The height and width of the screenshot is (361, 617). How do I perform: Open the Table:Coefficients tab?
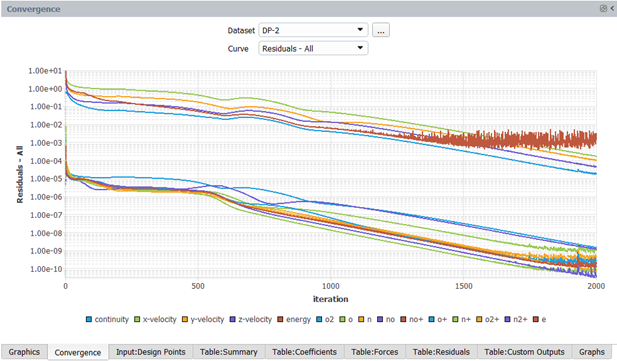(x=304, y=352)
